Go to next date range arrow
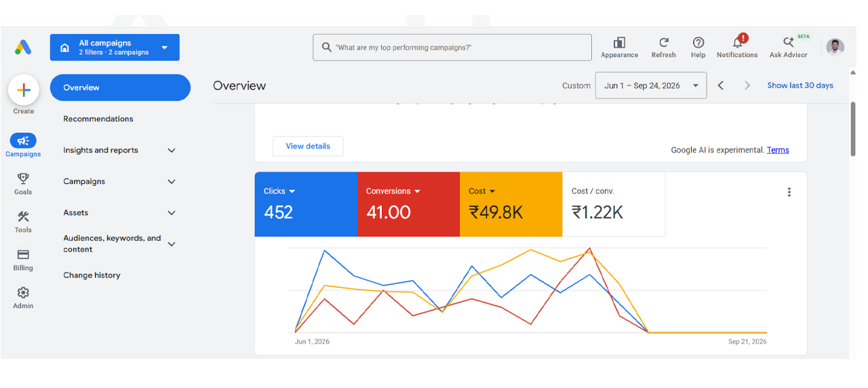This screenshot has width=868, height=388. coord(747,85)
